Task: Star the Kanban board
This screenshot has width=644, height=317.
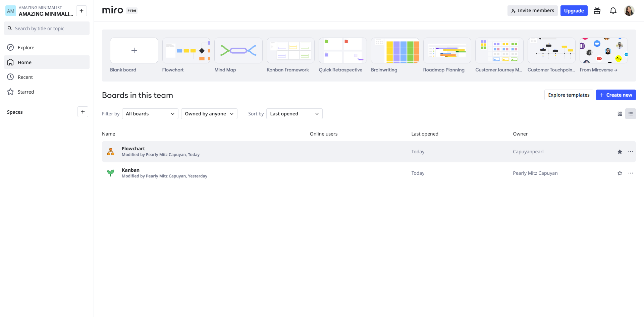Action: (620, 173)
